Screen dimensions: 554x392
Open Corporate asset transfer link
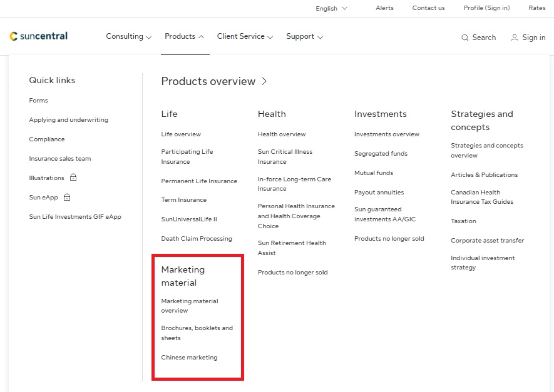point(487,241)
